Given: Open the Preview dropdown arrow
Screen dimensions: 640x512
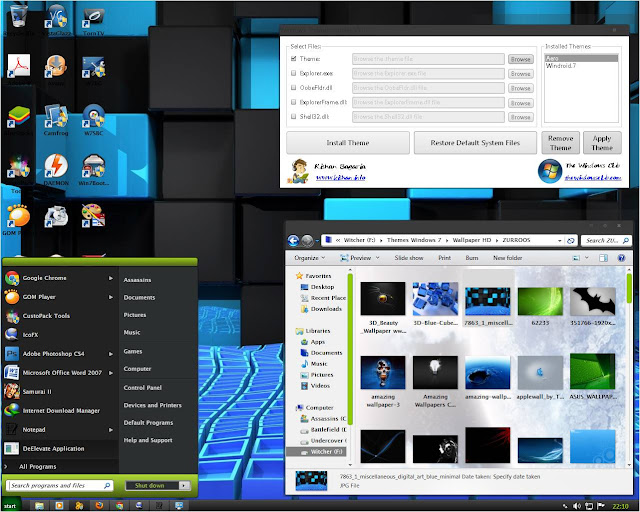Looking at the screenshot, I should [x=378, y=258].
